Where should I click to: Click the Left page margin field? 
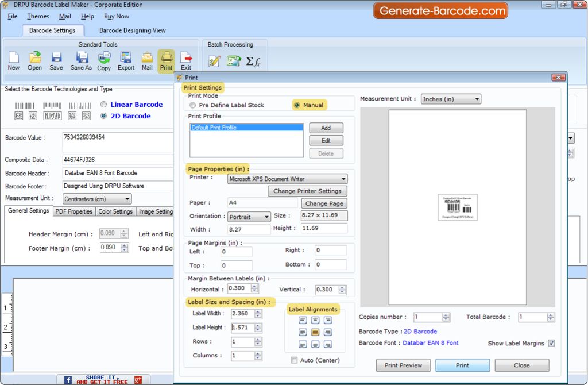pos(236,252)
